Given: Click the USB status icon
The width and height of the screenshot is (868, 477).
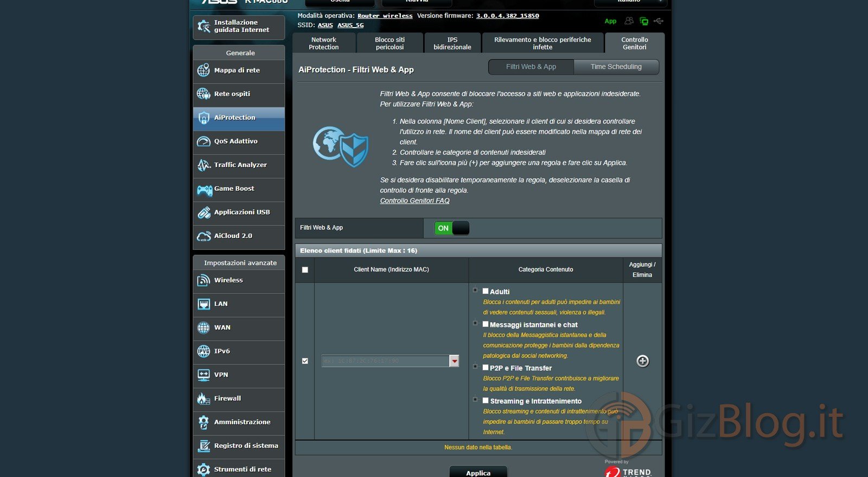Looking at the screenshot, I should (x=659, y=21).
